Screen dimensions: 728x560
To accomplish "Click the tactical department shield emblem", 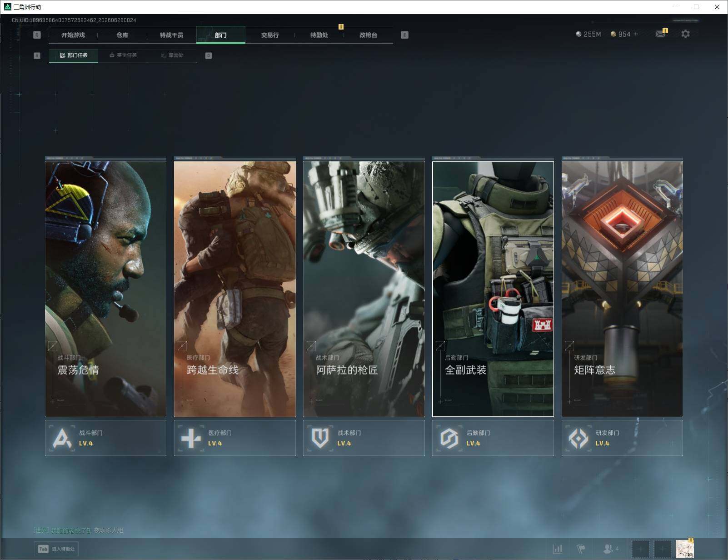I will click(x=320, y=438).
